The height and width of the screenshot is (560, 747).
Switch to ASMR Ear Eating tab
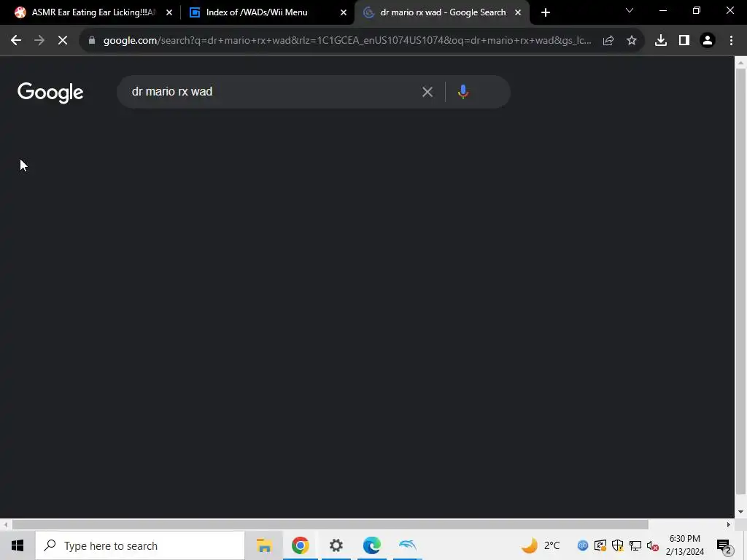point(94,12)
